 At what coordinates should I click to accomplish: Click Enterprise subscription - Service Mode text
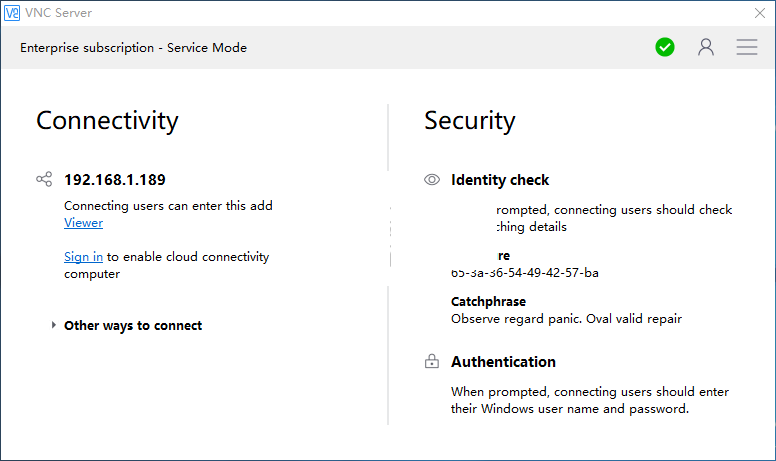tap(134, 48)
